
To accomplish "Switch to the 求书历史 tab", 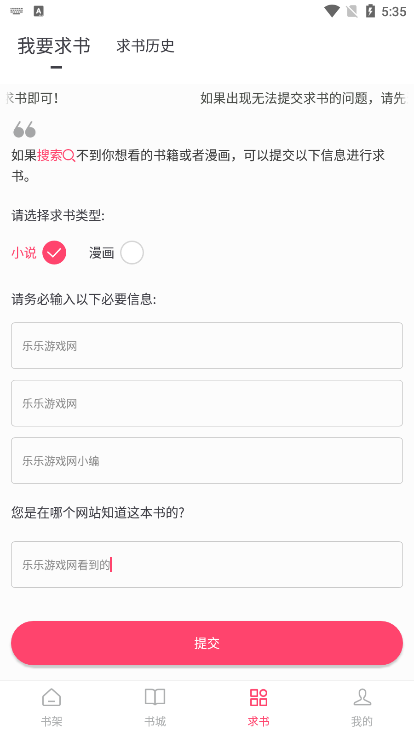I will point(146,46).
